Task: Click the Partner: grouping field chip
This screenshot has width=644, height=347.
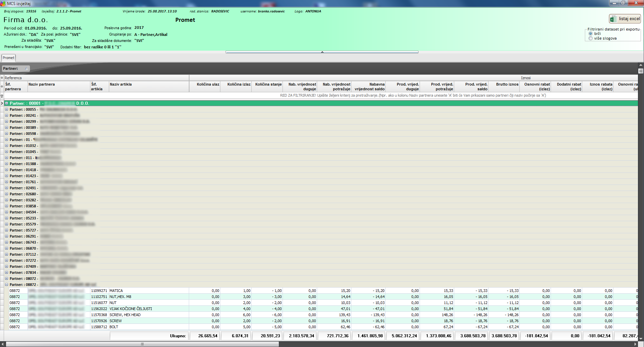Action: [x=16, y=68]
